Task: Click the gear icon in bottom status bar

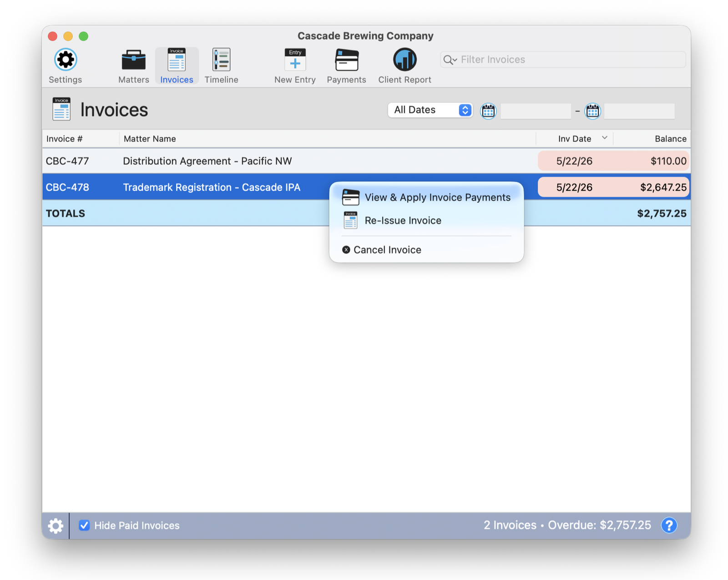Action: click(x=56, y=525)
